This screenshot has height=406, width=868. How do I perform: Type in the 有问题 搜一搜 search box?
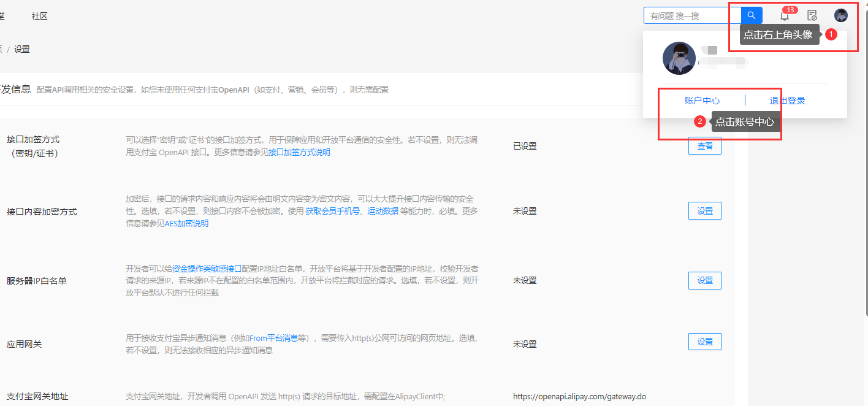pos(692,16)
